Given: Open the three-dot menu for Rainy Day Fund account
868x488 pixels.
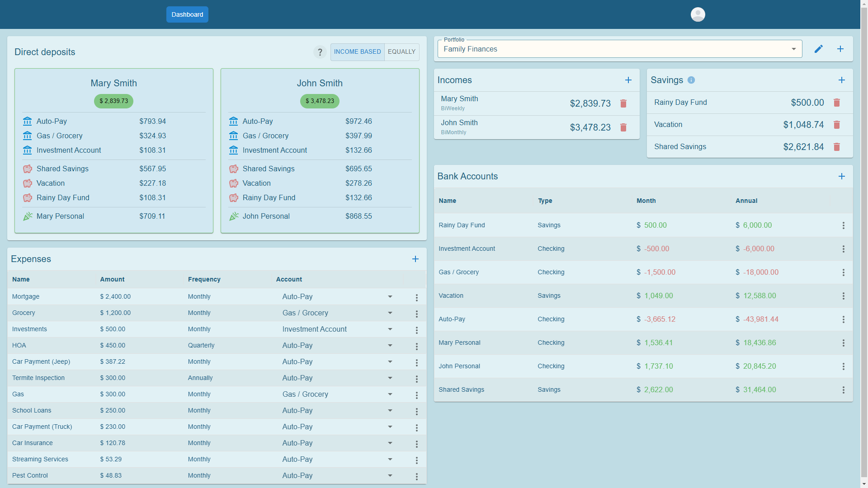Looking at the screenshot, I should pyautogui.click(x=843, y=225).
